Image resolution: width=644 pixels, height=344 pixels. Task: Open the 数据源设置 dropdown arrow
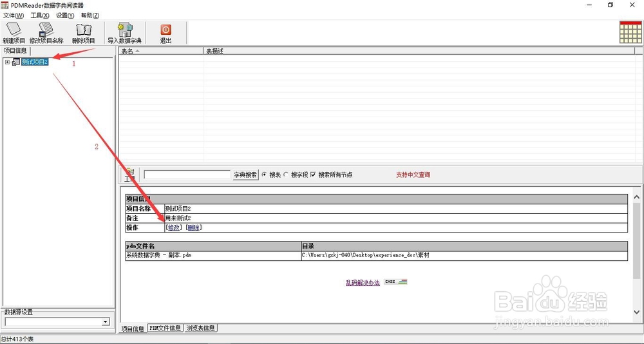(106, 322)
